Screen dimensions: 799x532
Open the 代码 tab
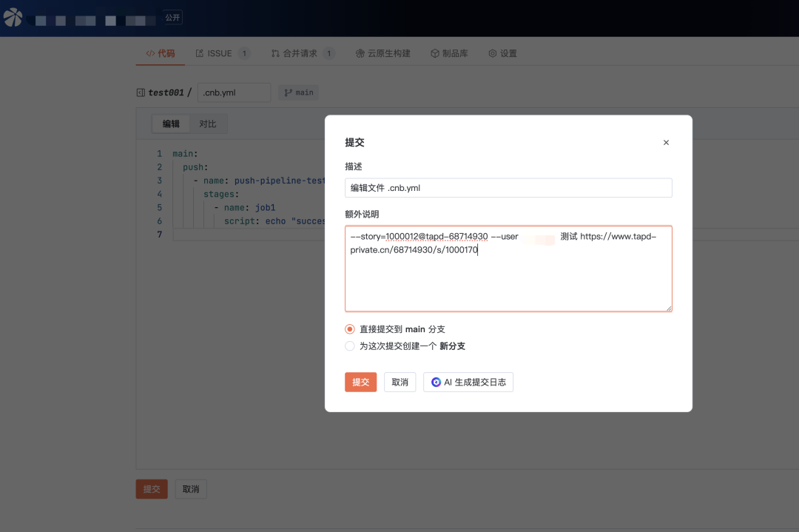pos(161,53)
